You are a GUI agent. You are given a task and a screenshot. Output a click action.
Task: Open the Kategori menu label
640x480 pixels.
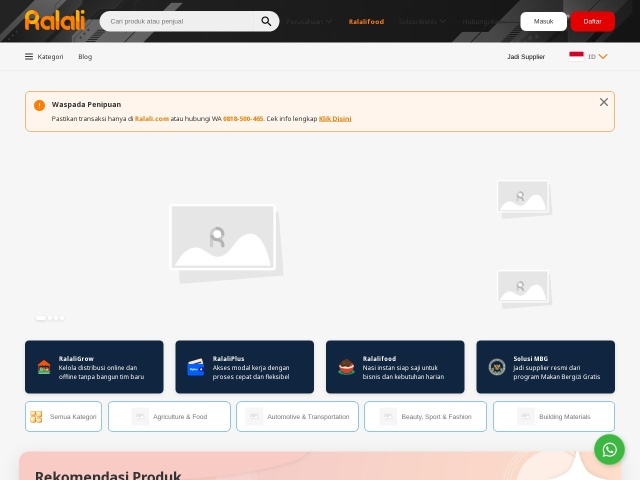click(50, 57)
